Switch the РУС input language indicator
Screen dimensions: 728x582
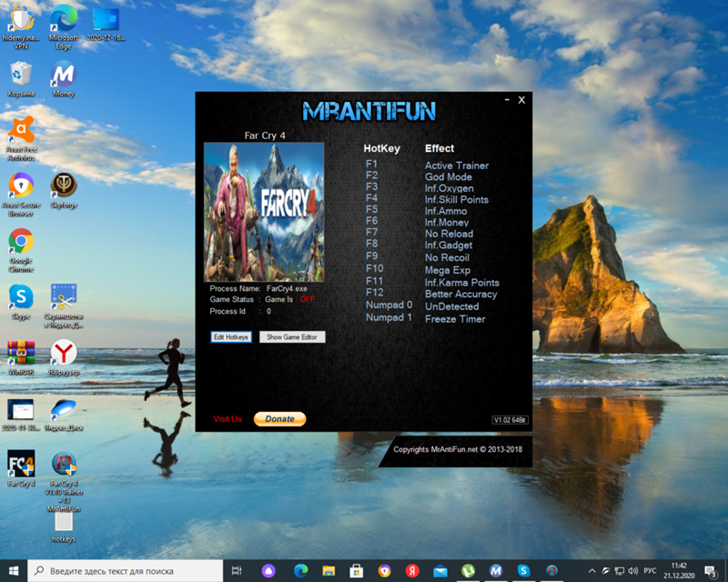650,571
